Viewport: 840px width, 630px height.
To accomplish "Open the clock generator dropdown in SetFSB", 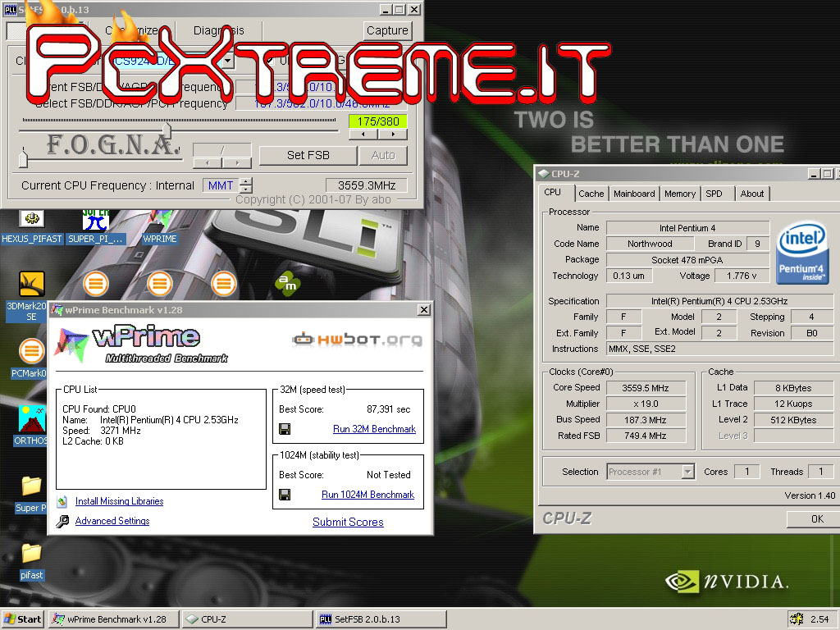I will pyautogui.click(x=228, y=61).
